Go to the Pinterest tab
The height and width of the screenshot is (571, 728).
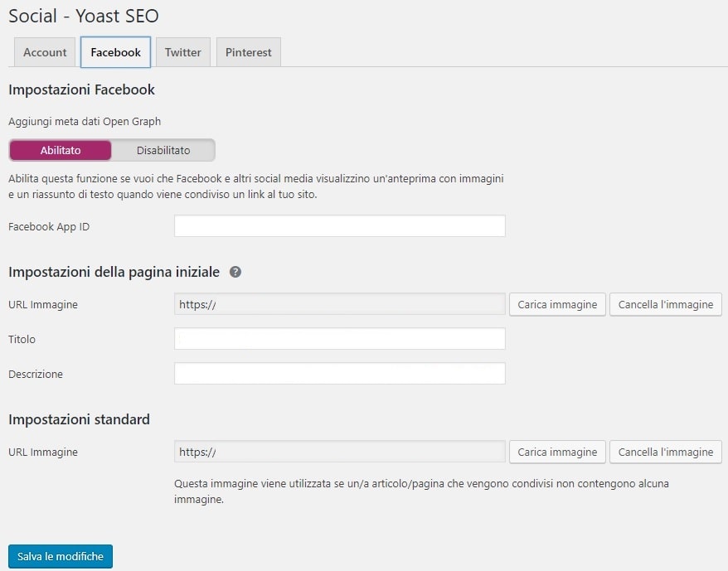point(249,52)
